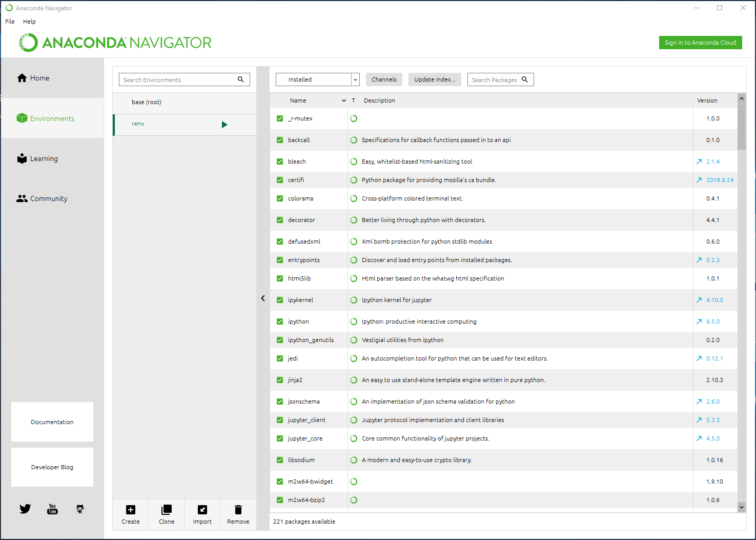Open the Twitter link icon
Image resolution: width=756 pixels, height=540 pixels.
coord(25,509)
